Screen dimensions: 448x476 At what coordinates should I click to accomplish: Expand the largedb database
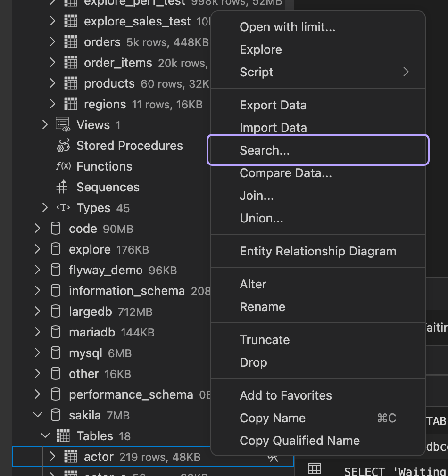coord(37,311)
